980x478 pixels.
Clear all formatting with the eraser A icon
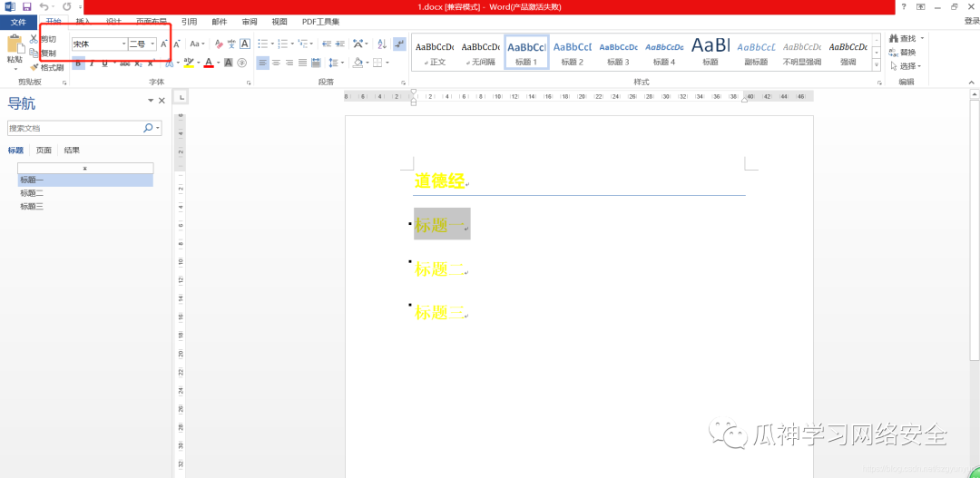(219, 44)
